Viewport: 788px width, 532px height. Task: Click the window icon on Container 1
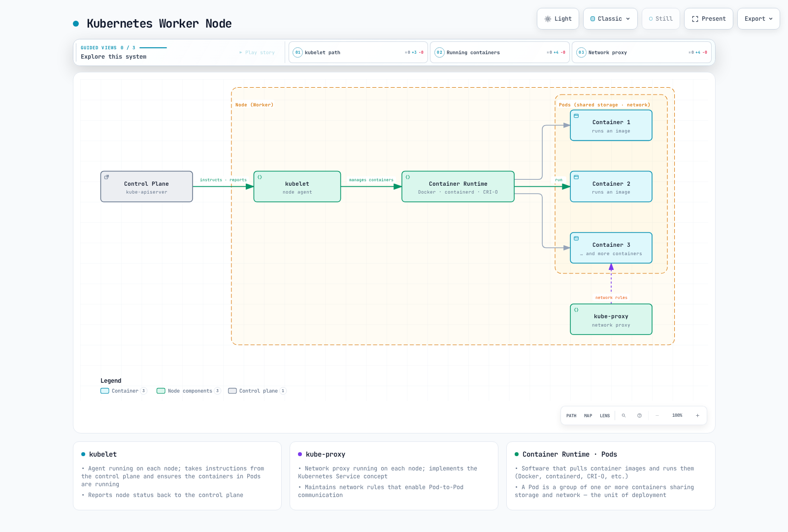pos(576,116)
